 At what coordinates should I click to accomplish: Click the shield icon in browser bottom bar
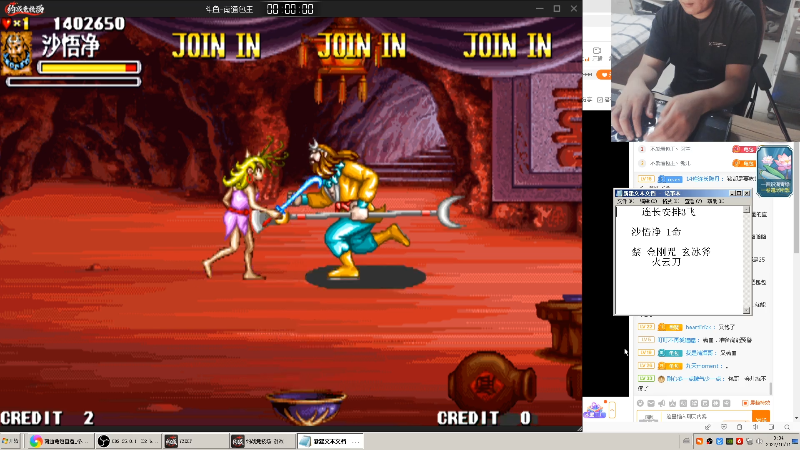[x=724, y=427]
